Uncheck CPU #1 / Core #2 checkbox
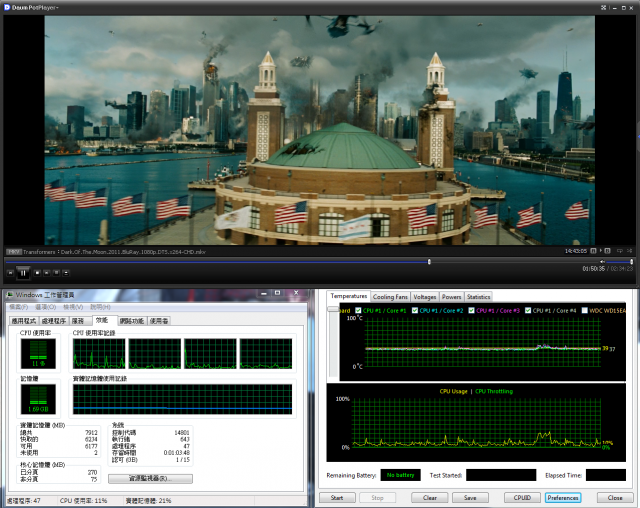The width and height of the screenshot is (640, 508). (x=415, y=311)
